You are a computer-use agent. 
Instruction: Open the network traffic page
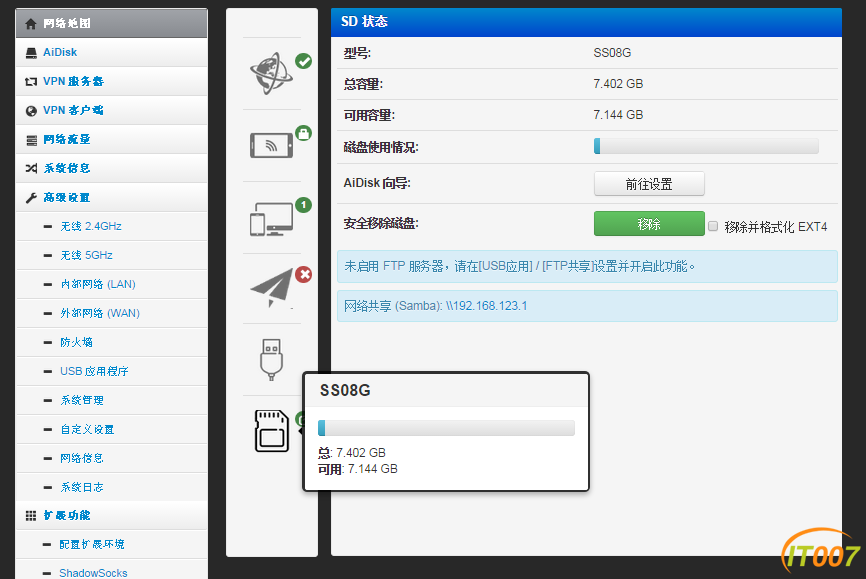[112, 139]
